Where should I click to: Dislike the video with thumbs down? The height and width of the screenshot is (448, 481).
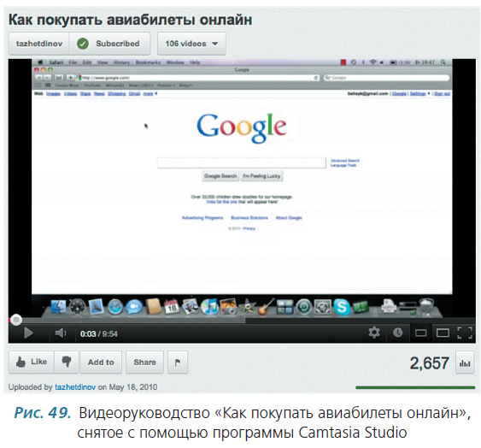click(x=67, y=362)
